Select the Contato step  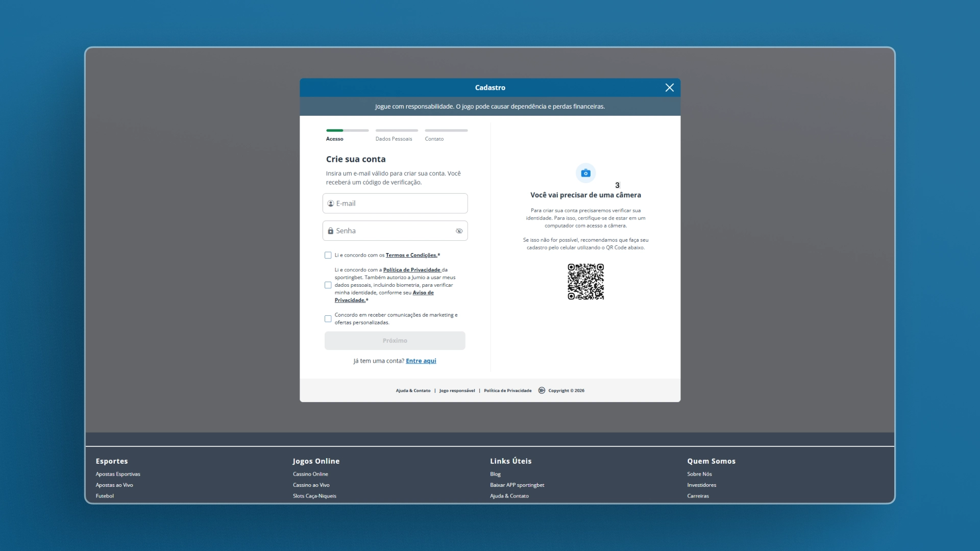434,139
